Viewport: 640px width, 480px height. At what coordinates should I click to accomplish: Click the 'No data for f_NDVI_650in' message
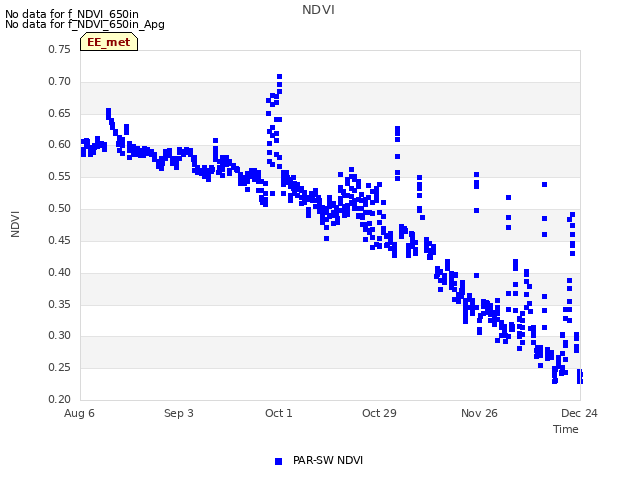[x=72, y=14]
